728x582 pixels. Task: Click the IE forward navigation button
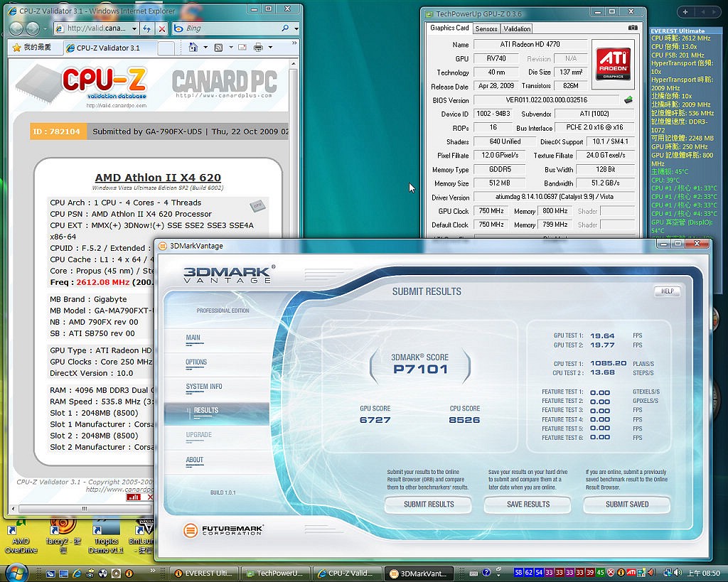(33, 28)
